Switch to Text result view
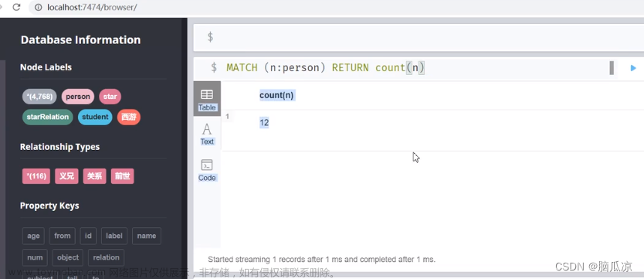 pos(207,134)
